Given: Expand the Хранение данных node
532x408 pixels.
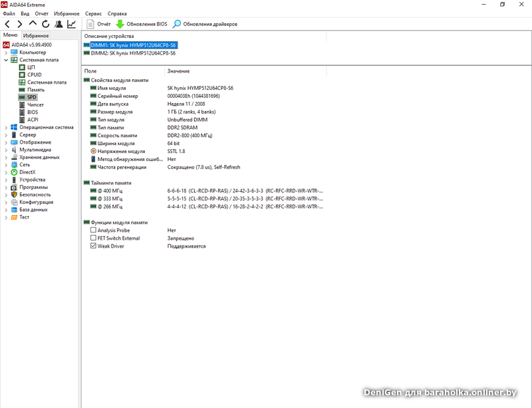Looking at the screenshot, I should point(6,158).
